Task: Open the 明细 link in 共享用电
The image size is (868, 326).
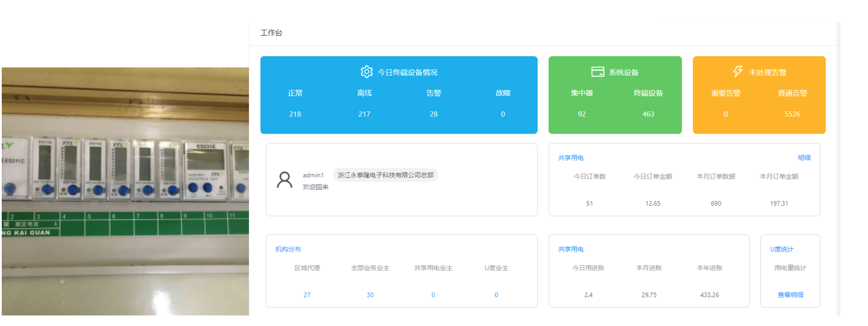Action: click(x=804, y=158)
